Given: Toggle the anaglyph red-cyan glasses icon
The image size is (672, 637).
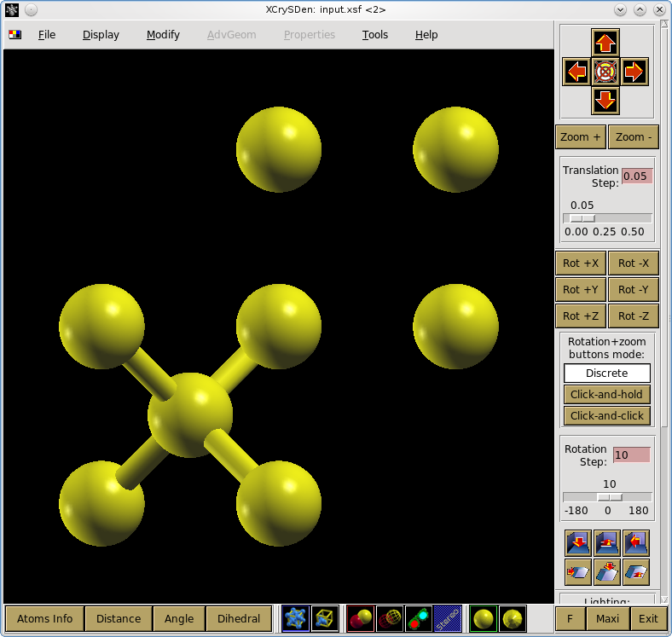Looking at the screenshot, I should pyautogui.click(x=419, y=618).
